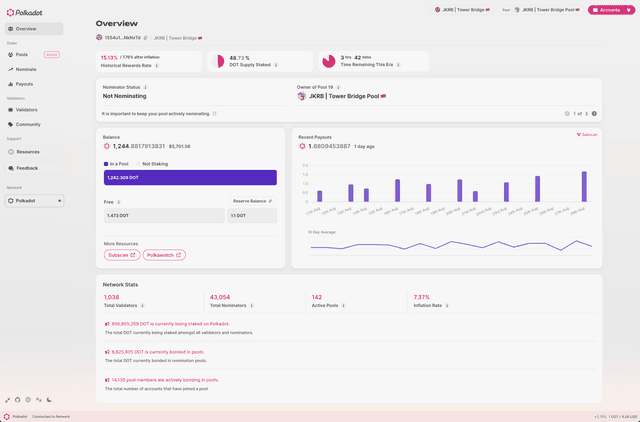640x422 pixels.
Task: Click the 1.1 DOT reserve field
Action: coord(252,215)
